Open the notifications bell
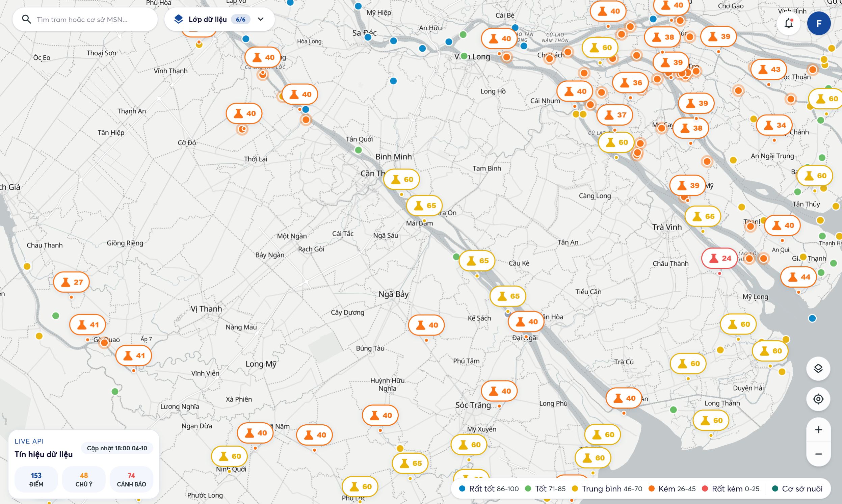 click(x=789, y=23)
